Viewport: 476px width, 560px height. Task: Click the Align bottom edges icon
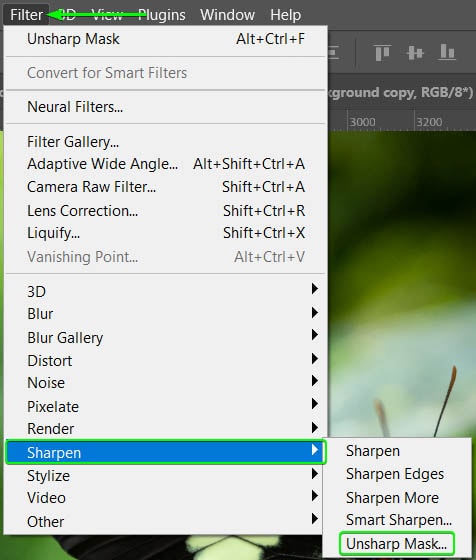click(447, 52)
